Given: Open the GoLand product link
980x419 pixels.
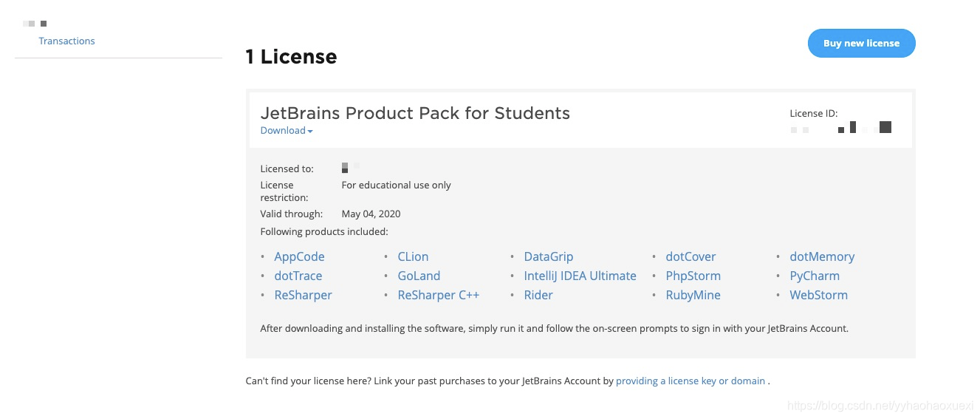Looking at the screenshot, I should 419,276.
